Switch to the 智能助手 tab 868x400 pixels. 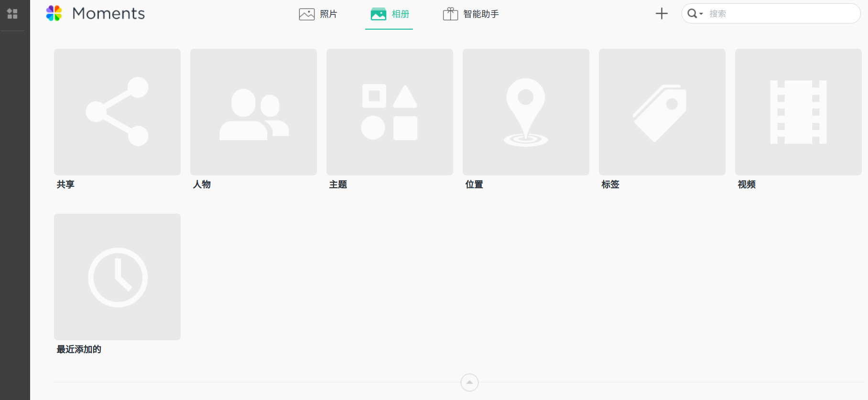tap(471, 14)
